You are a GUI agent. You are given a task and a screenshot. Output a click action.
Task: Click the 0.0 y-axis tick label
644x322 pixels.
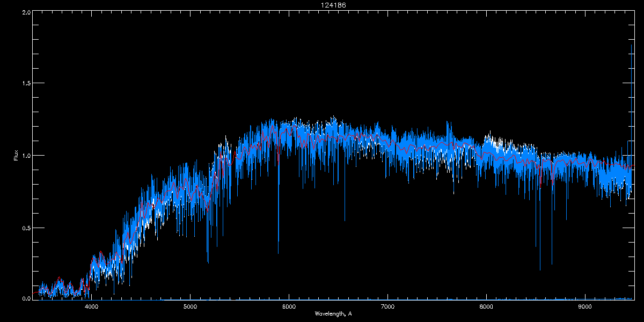pyautogui.click(x=26, y=298)
